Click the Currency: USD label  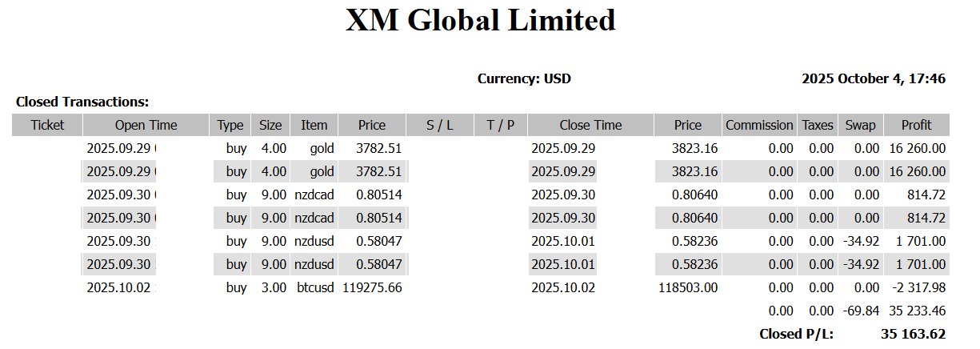click(x=524, y=78)
